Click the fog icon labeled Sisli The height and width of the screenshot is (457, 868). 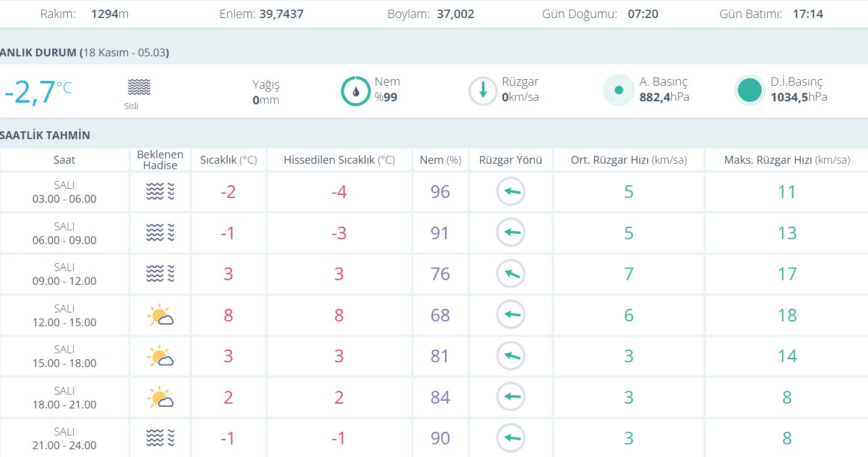point(139,88)
